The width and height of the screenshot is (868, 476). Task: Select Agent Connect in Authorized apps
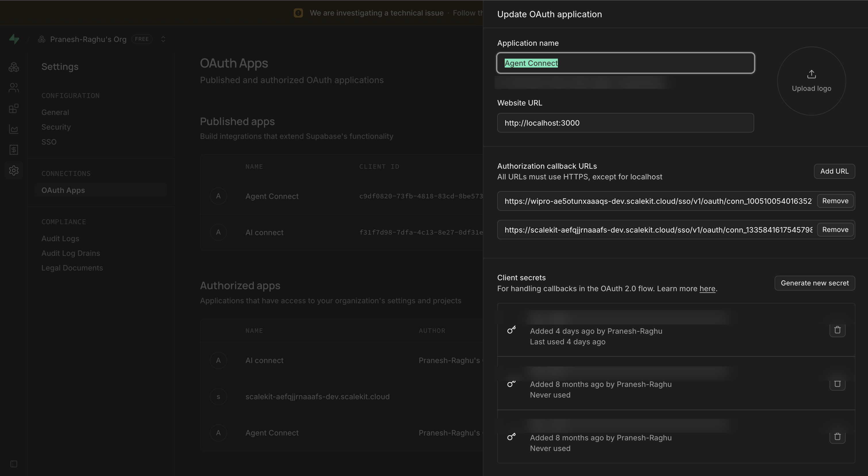point(272,433)
